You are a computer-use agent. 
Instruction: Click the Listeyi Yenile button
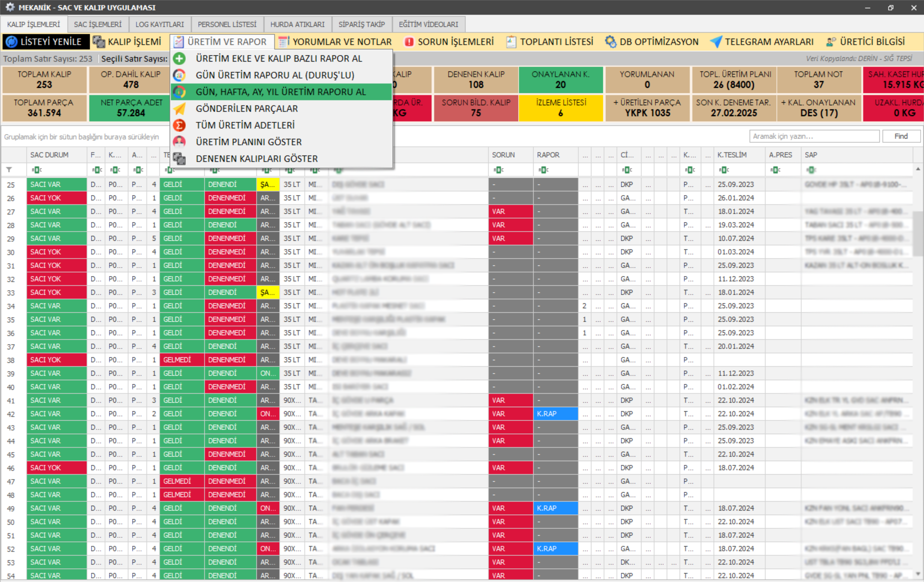tap(45, 42)
